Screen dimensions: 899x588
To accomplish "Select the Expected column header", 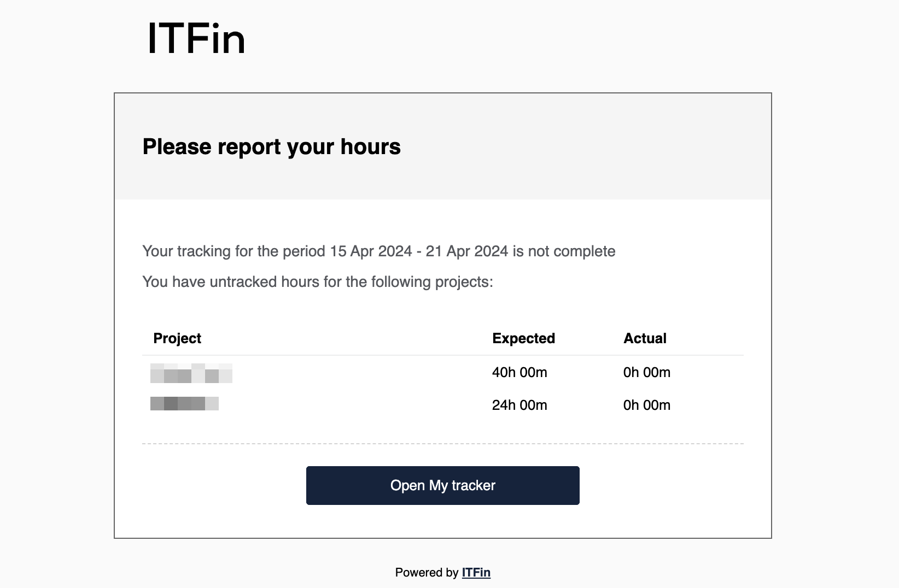I will (523, 338).
